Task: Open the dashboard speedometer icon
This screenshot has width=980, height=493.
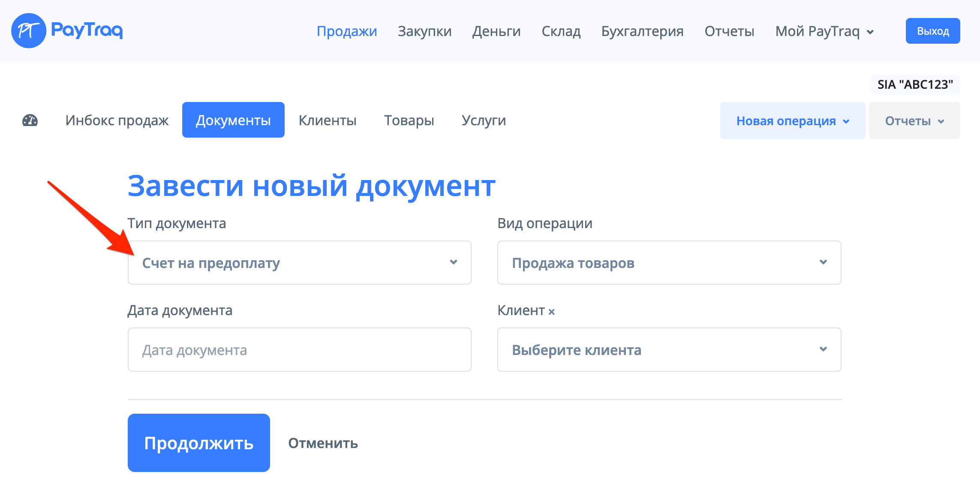Action: (30, 120)
